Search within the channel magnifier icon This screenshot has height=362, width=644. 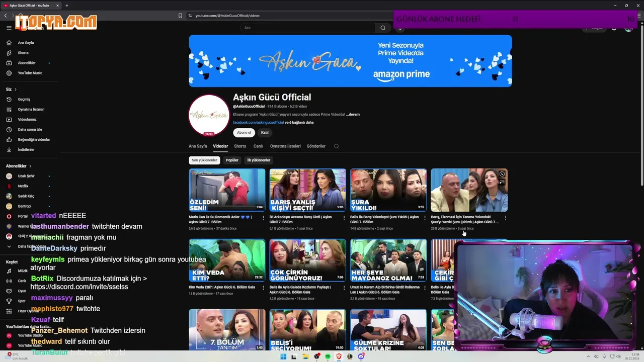pyautogui.click(x=337, y=146)
